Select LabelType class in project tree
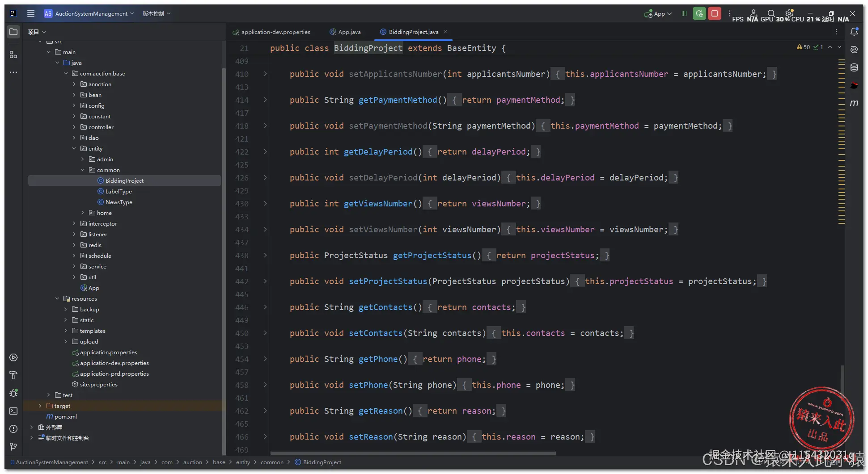This screenshot has height=474, width=868. (119, 191)
